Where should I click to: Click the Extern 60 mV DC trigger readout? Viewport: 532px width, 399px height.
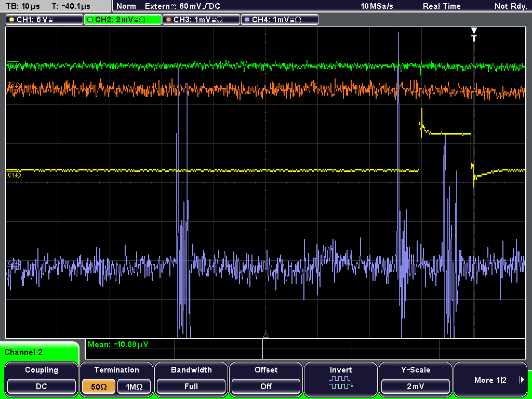(182, 6)
